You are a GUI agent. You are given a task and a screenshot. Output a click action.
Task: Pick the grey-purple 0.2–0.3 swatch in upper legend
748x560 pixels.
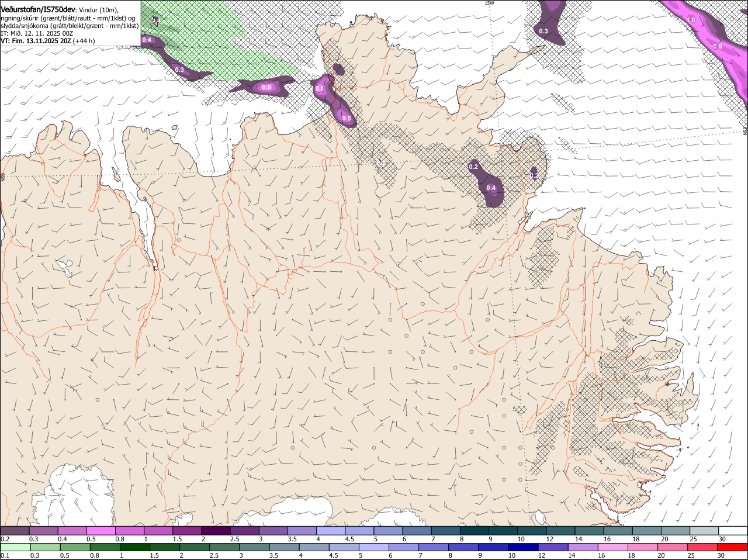click(15, 531)
